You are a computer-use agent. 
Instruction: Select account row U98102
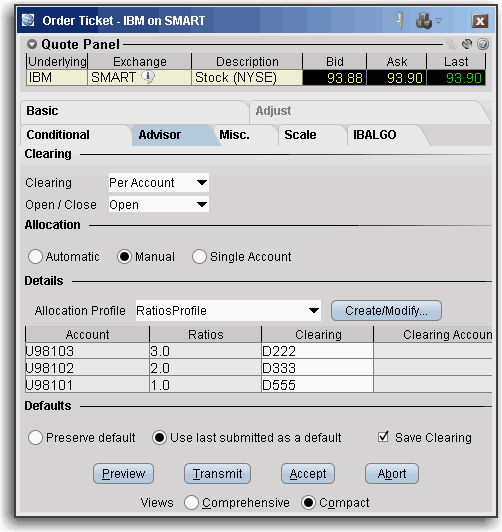(87, 368)
